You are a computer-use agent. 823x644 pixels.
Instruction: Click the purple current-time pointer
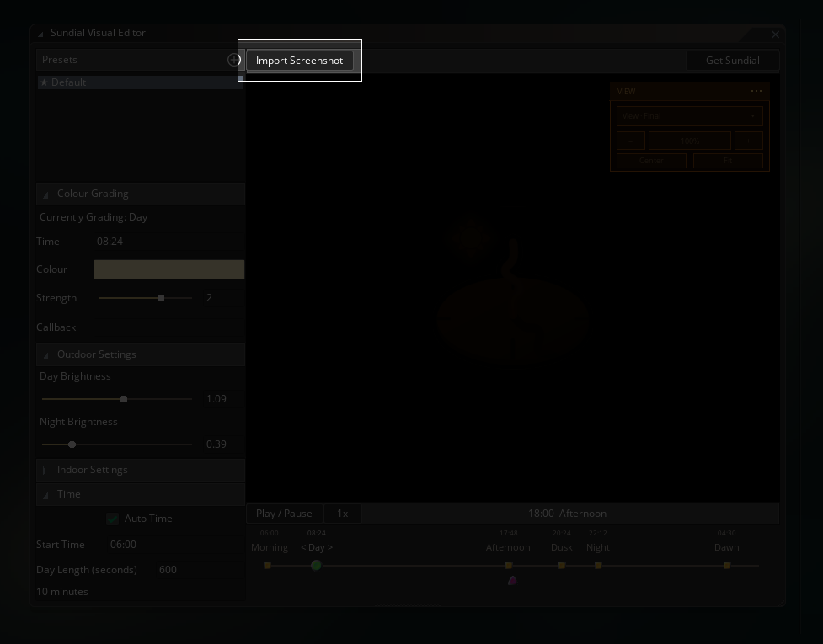(512, 580)
